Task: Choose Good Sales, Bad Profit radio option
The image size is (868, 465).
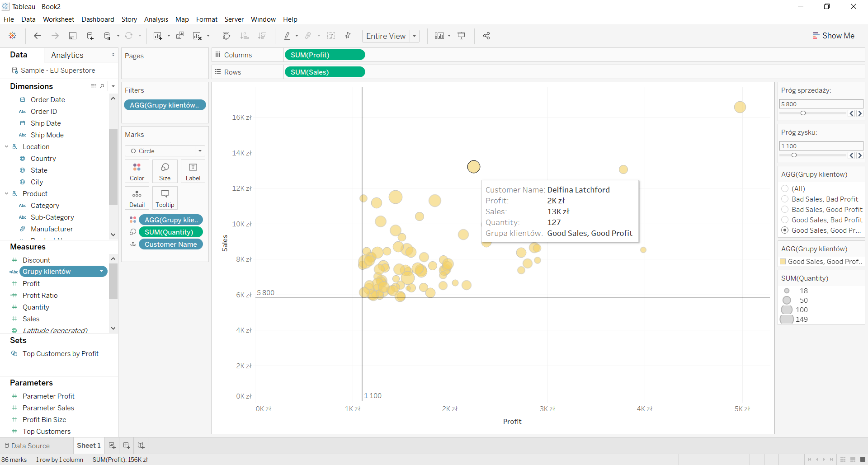Action: click(785, 220)
